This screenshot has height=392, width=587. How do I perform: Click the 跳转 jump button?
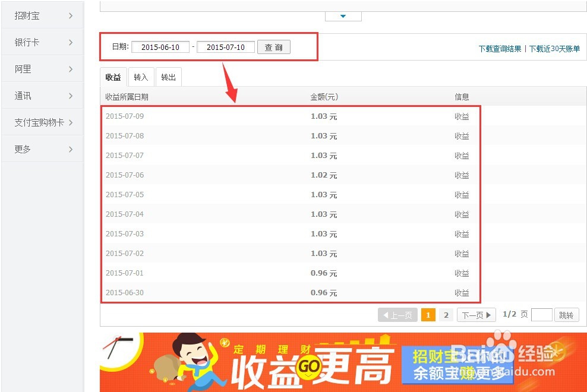coord(566,315)
